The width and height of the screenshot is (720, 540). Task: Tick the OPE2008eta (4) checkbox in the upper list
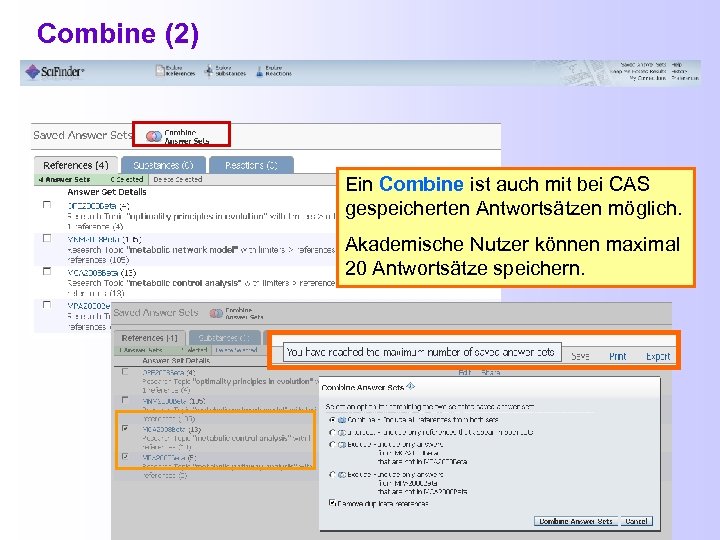47,205
